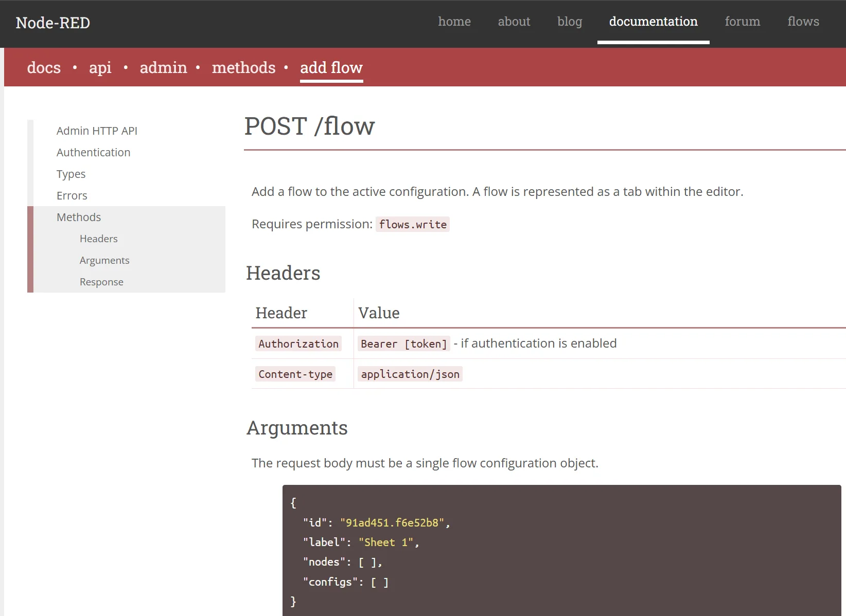Click the POST /flow page title
Screen dimensions: 846x616
(x=310, y=126)
